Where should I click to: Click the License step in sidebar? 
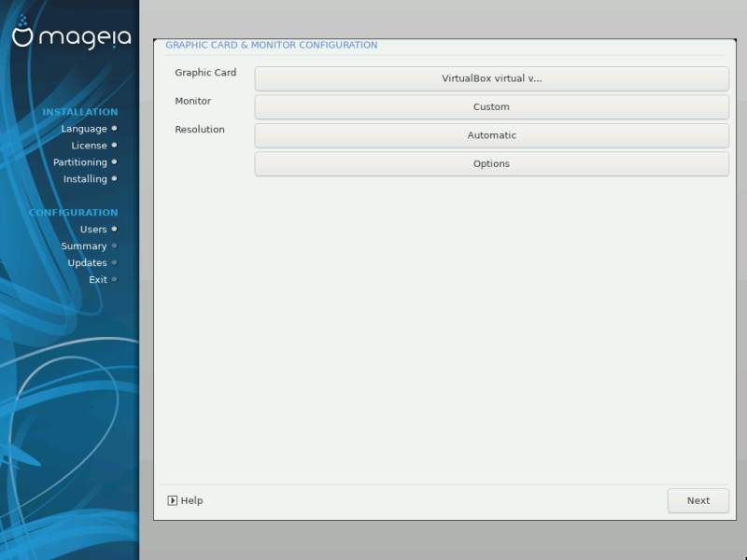[89, 146]
